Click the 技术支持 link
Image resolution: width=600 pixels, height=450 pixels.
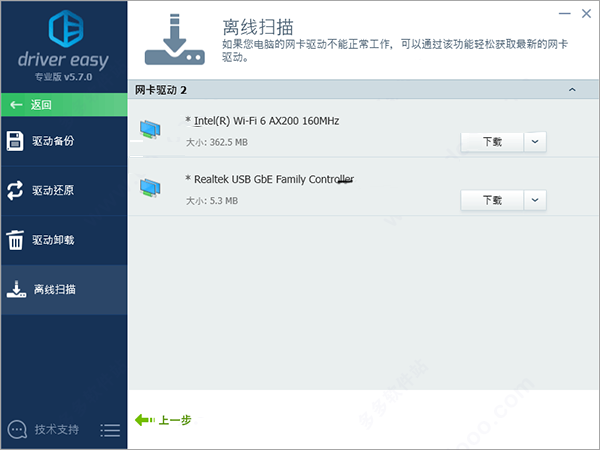[57, 430]
